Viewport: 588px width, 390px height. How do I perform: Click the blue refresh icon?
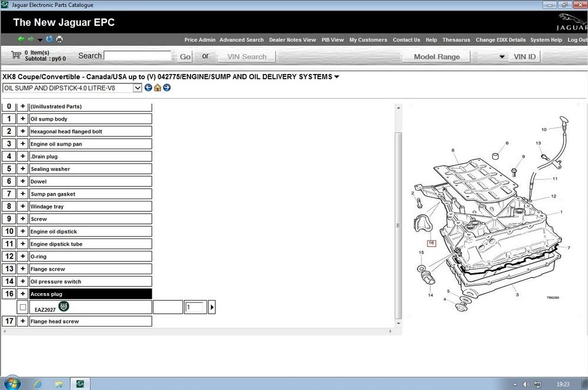(49, 39)
